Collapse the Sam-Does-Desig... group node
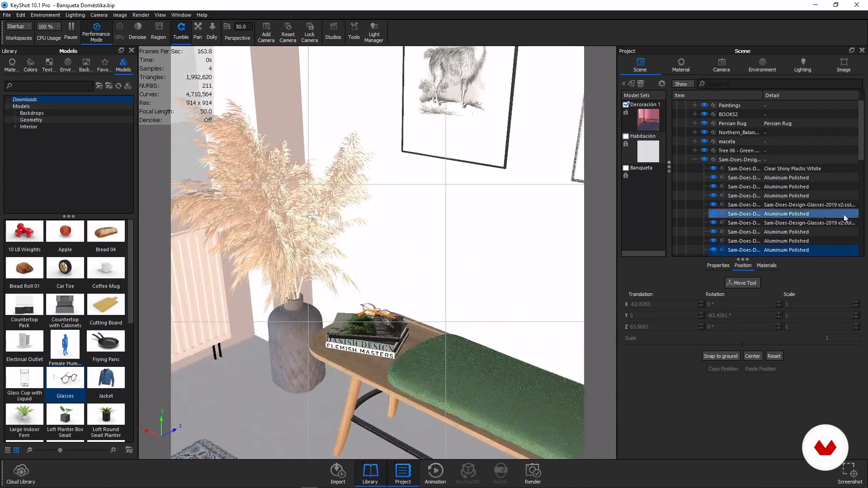 pyautogui.click(x=695, y=159)
